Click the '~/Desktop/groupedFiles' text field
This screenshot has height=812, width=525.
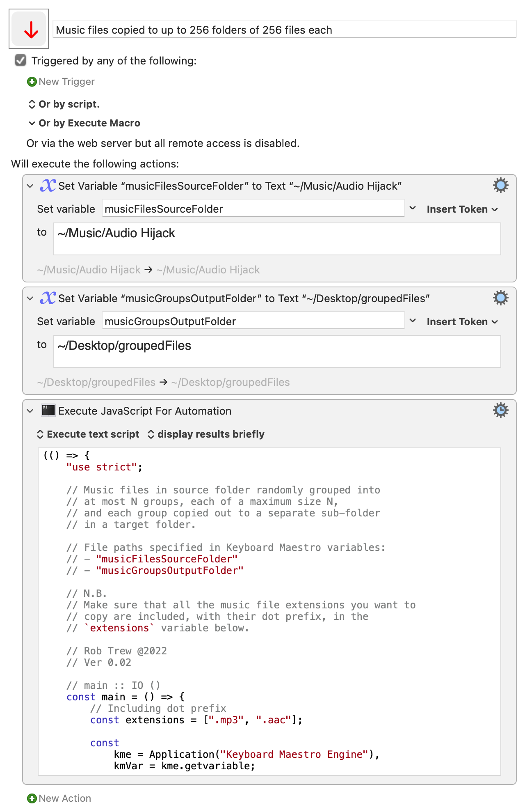pos(277,351)
